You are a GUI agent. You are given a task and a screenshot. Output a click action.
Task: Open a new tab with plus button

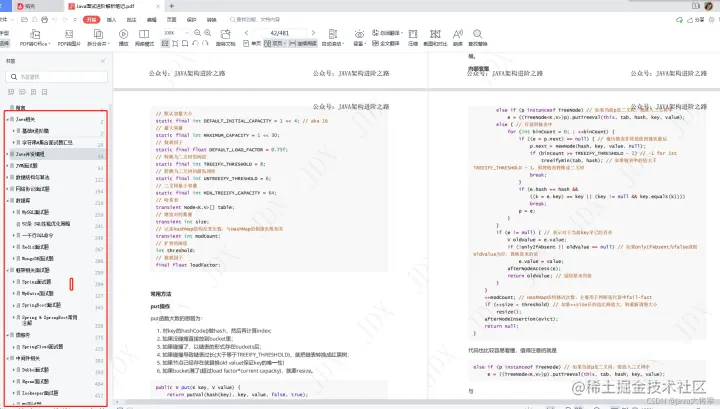(171, 6)
